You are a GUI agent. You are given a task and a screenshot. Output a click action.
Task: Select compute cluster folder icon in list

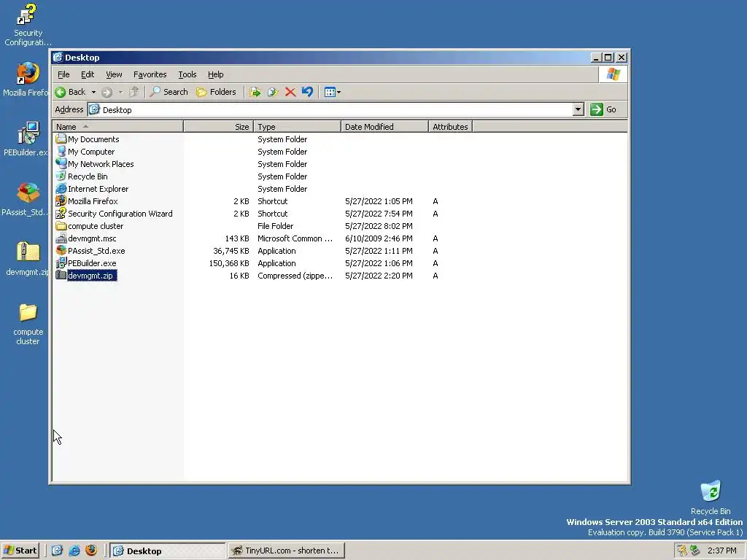(61, 226)
